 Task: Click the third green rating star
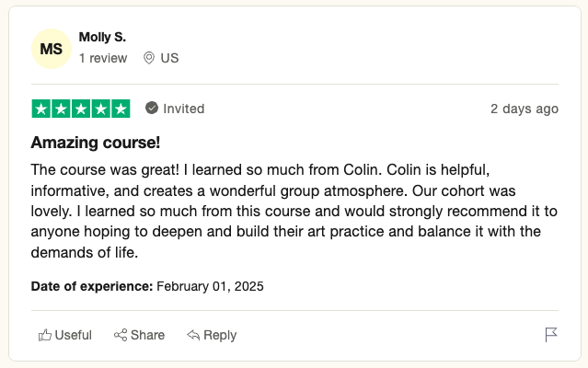pyautogui.click(x=81, y=109)
